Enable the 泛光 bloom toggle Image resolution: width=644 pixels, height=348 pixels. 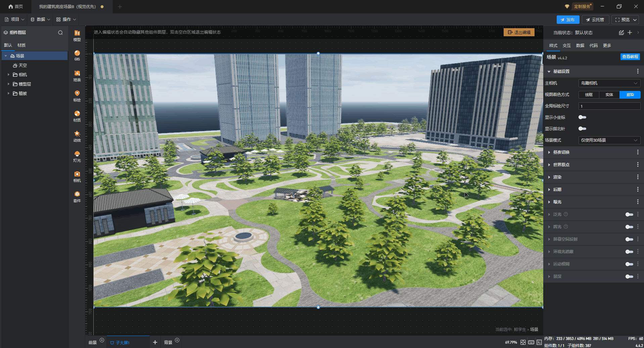tap(629, 214)
